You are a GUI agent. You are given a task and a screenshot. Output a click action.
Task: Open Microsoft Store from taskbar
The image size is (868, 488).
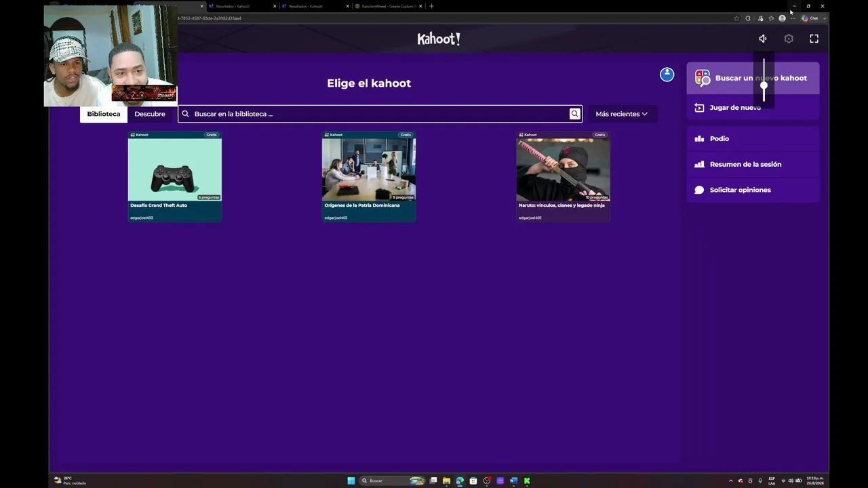pyautogui.click(x=473, y=481)
